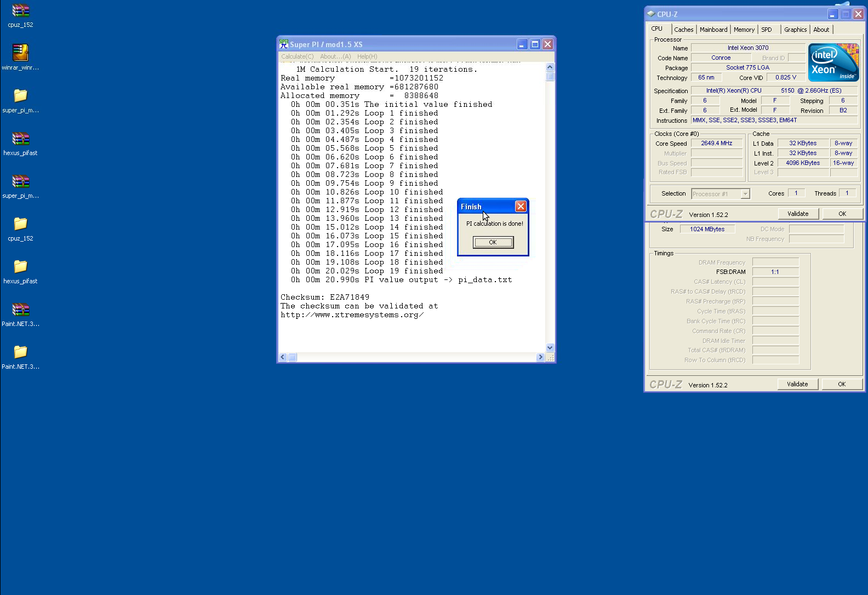The image size is (868, 595).
Task: Open the hexus_pifast archive desktop icon
Action: tap(20, 138)
